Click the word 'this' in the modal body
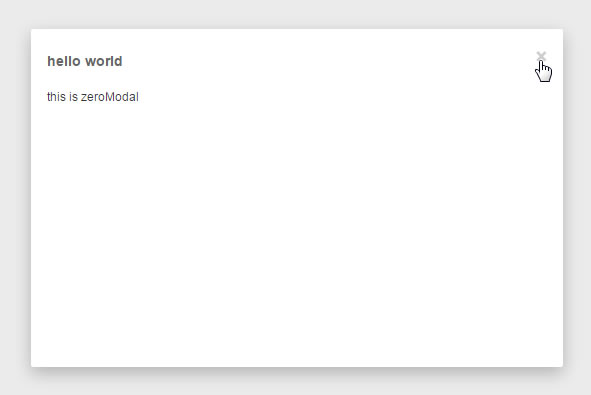This screenshot has height=395, width=591. [56, 97]
